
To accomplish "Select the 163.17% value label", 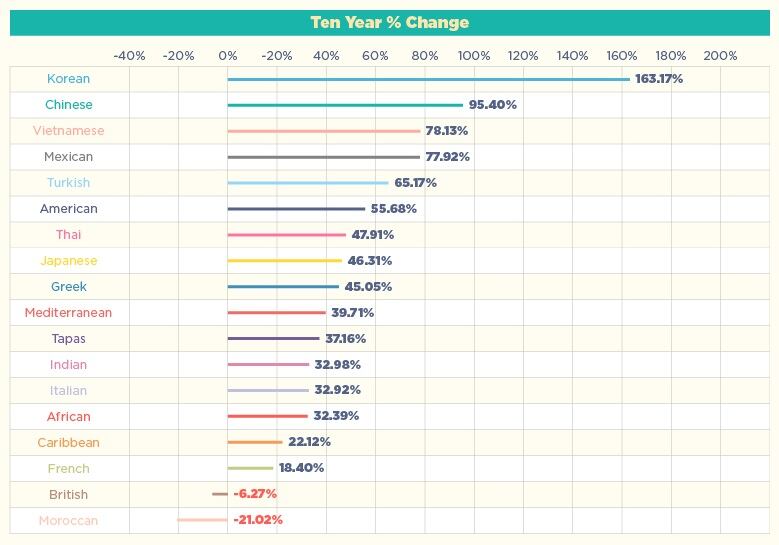I will pos(659,78).
